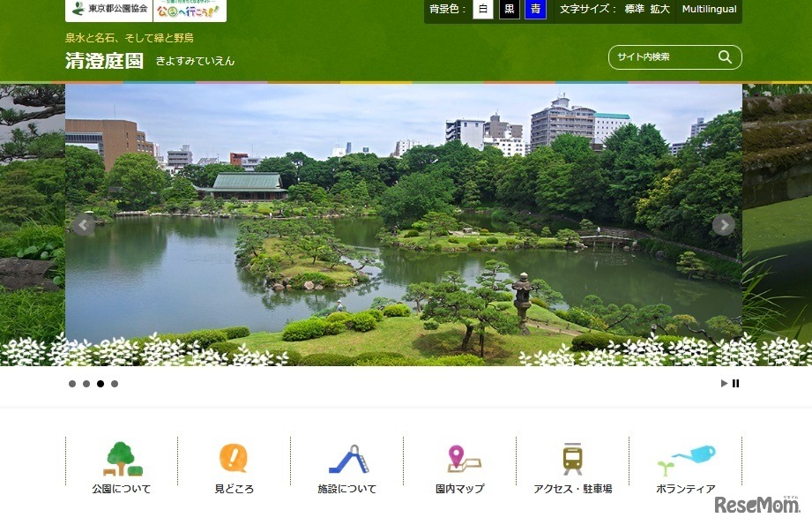Set text size to 拡大
812x525 pixels.
pyautogui.click(x=659, y=9)
